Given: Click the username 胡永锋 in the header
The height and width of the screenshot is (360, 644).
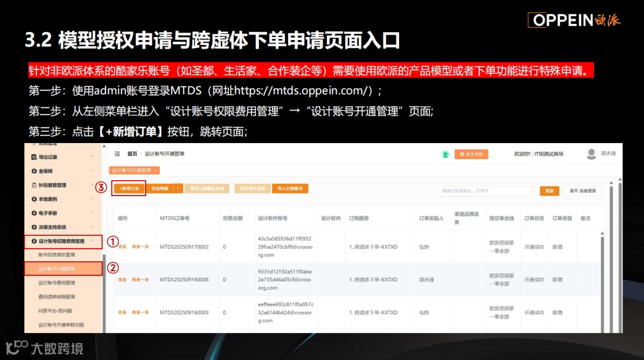Looking at the screenshot, I should point(608,154).
